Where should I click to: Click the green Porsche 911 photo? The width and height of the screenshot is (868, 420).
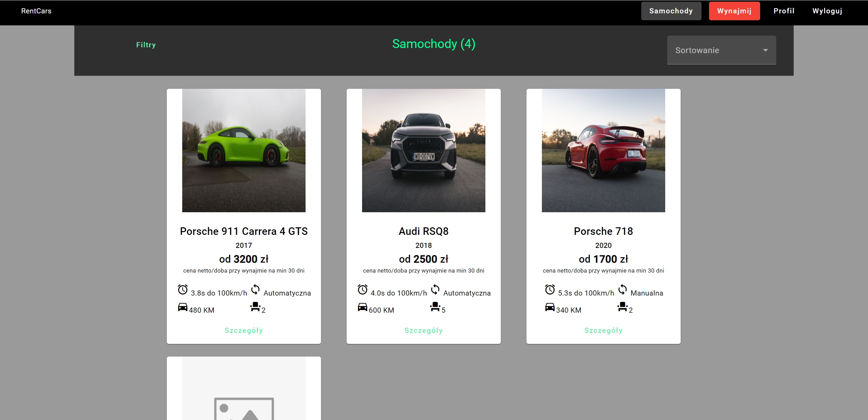244,151
